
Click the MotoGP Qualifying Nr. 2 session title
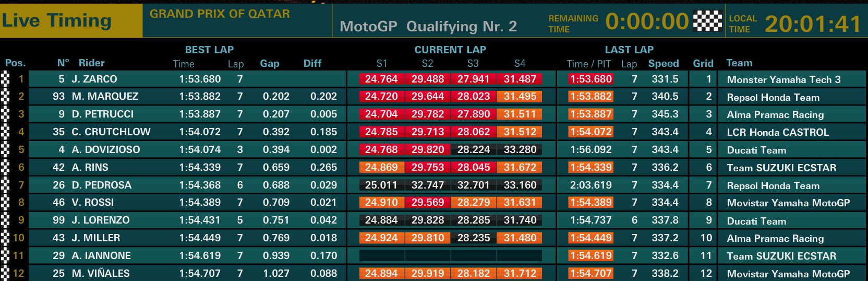[428, 26]
